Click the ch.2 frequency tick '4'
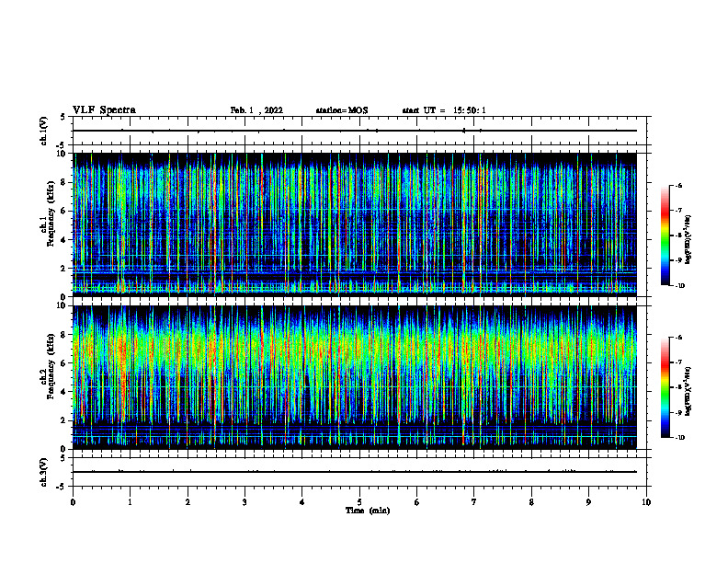 [64, 392]
